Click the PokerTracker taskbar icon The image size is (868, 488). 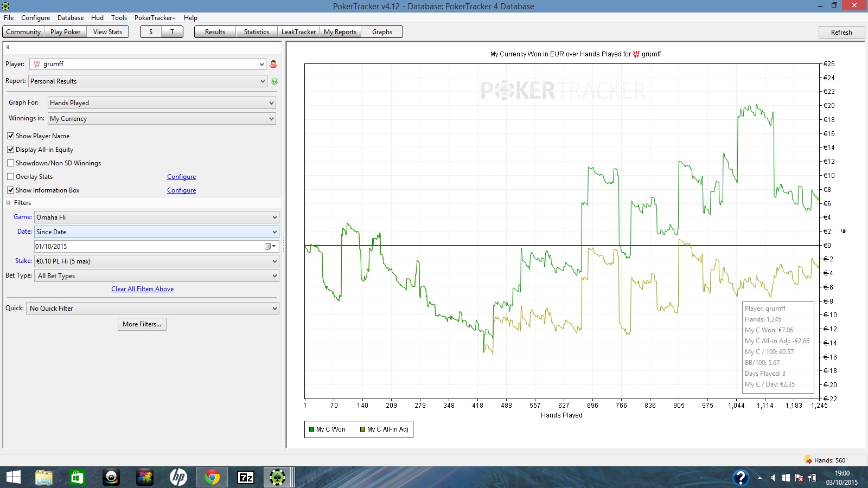[277, 477]
